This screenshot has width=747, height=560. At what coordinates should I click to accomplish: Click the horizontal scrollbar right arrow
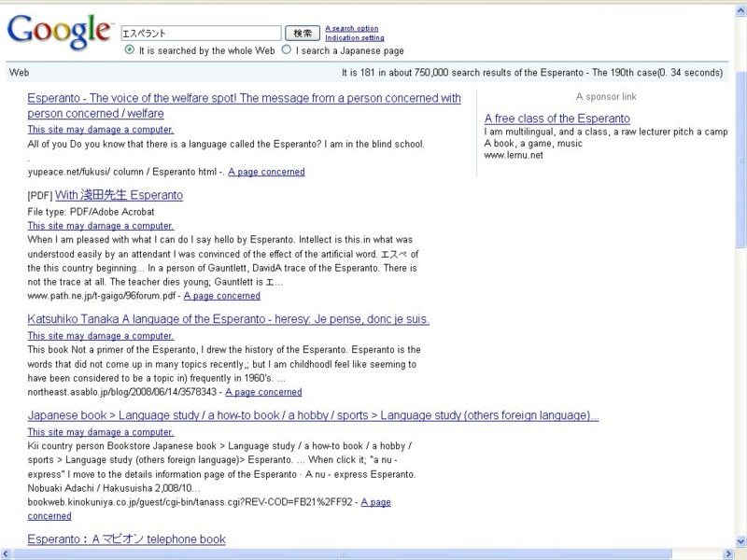[x=728, y=554]
